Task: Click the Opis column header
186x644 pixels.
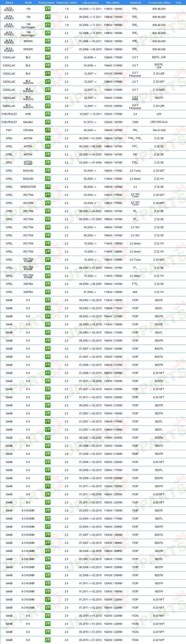Action: point(178,3)
